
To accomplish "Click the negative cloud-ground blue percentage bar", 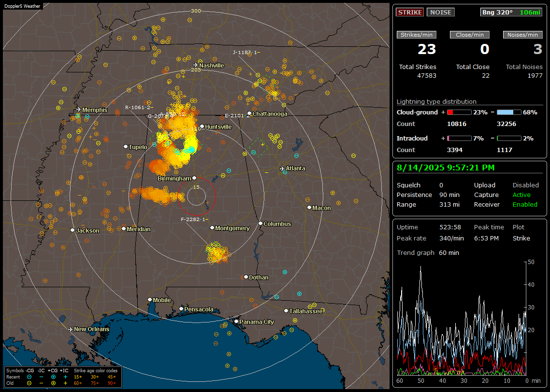I will [x=508, y=112].
